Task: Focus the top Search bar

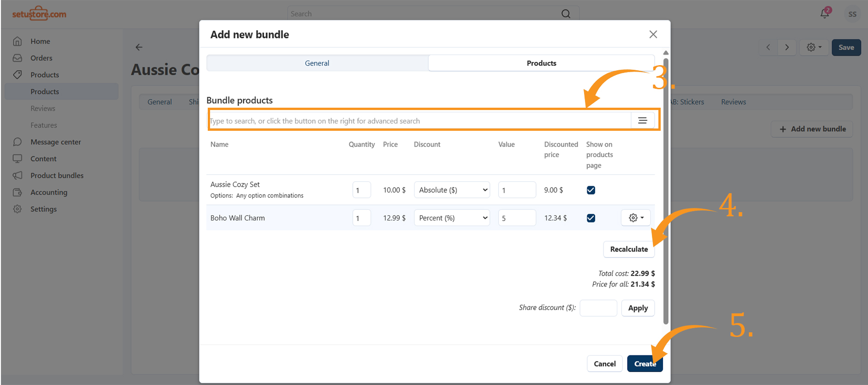Action: [x=433, y=14]
